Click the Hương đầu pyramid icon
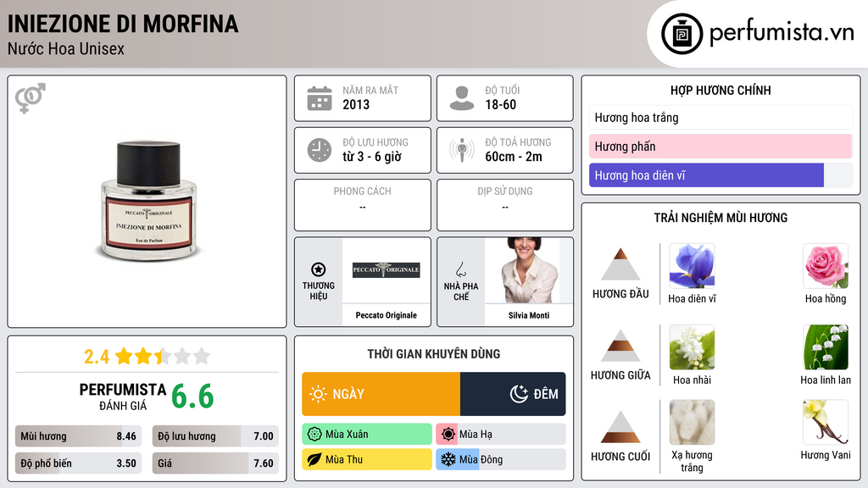Screen dimensions: 868x488 (x=620, y=264)
